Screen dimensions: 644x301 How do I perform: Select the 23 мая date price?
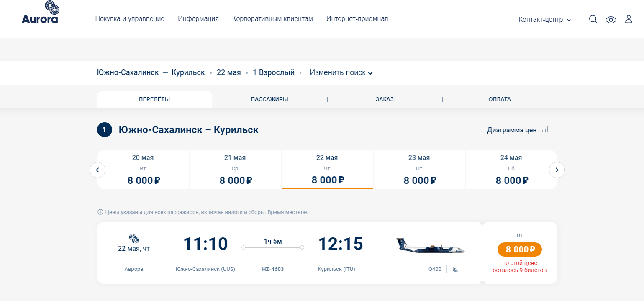point(419,170)
